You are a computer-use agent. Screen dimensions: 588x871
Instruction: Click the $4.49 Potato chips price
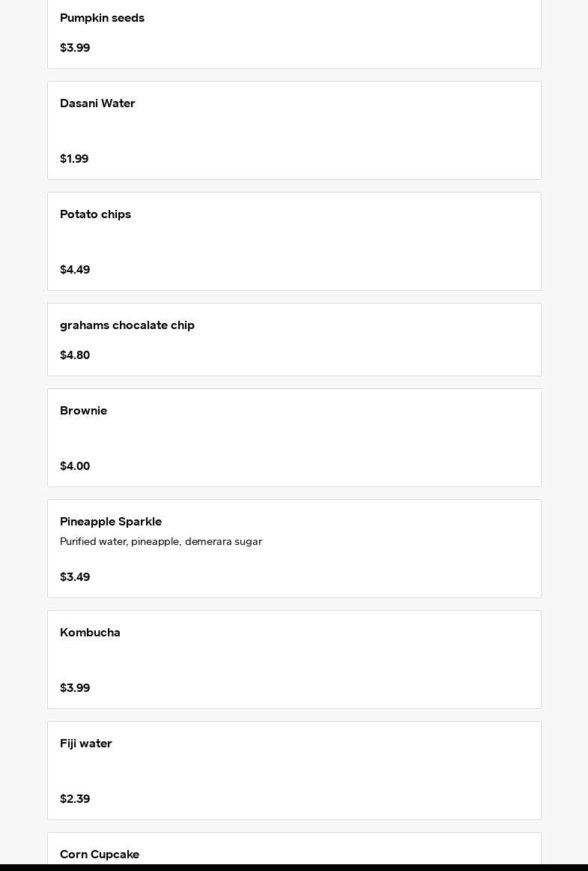75,270
